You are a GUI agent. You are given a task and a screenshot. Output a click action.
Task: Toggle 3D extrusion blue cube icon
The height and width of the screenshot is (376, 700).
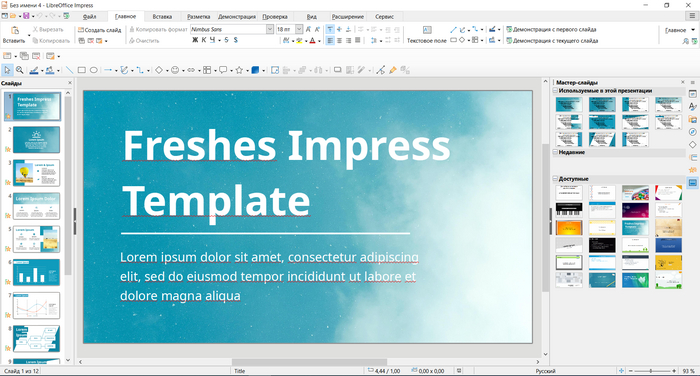point(255,70)
